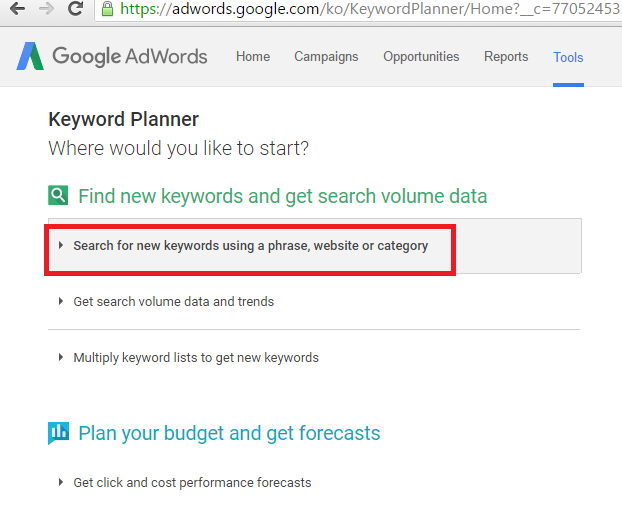Expand the triangle beside Get search volume data
This screenshot has height=515, width=622.
(x=61, y=302)
